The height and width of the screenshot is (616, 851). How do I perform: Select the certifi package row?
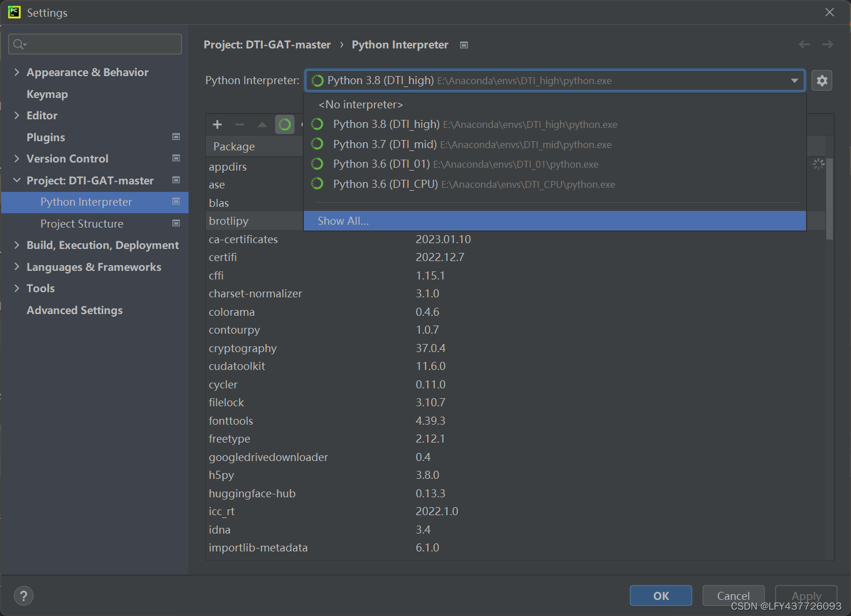(x=516, y=257)
